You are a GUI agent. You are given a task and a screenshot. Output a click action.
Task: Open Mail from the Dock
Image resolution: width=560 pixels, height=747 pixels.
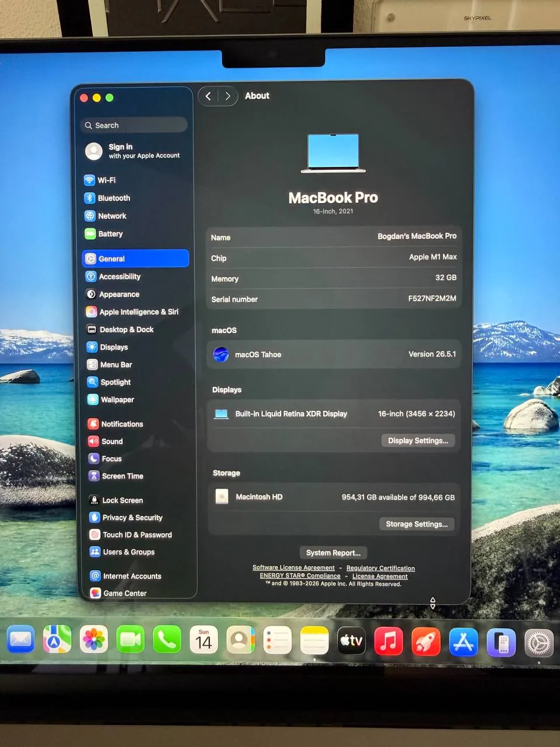pyautogui.click(x=20, y=640)
